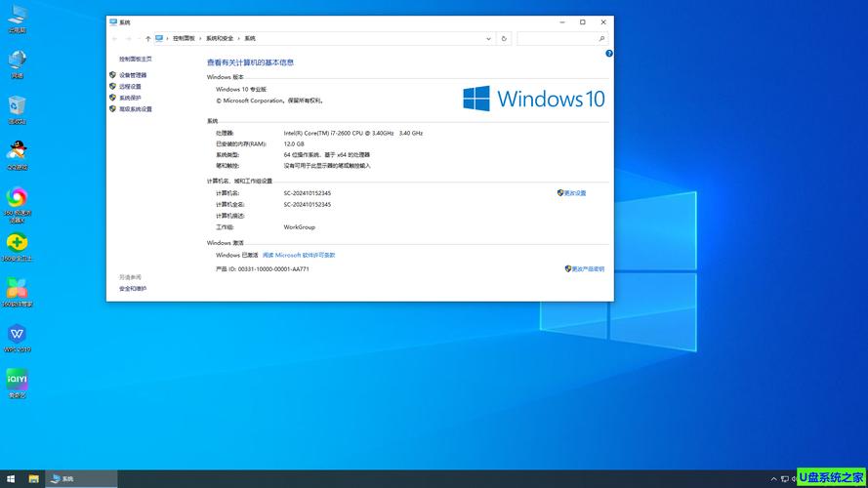
Task: Open the Windows Start menu button
Action: tap(11, 479)
